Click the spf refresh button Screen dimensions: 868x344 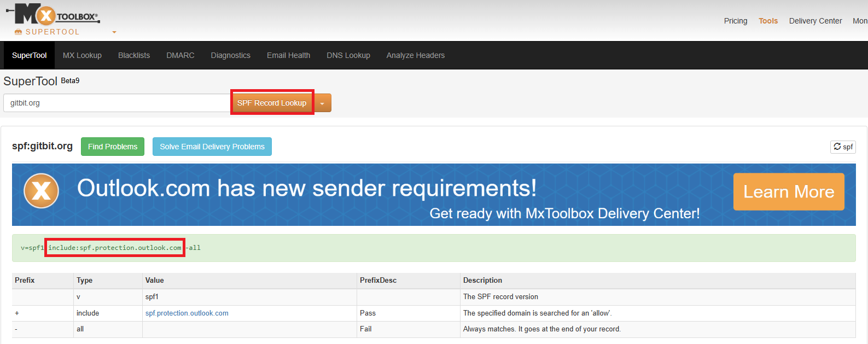(843, 147)
